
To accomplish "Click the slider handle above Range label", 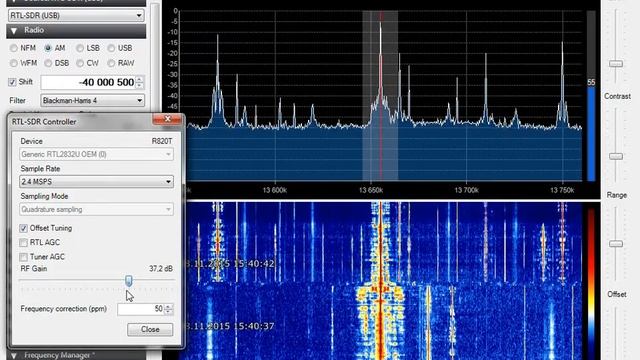I will click(x=616, y=156).
